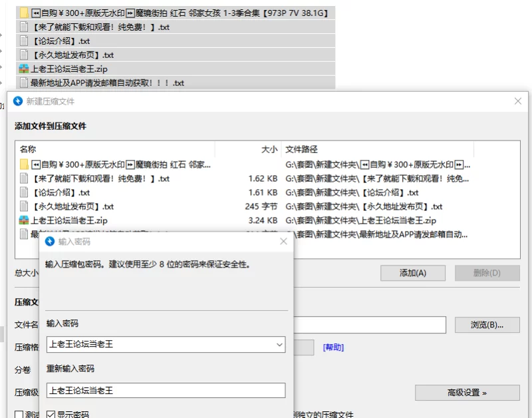Image resolution: width=532 pixels, height=418 pixels.
Task: Click the 浏览(B)... button
Action: [487, 325]
